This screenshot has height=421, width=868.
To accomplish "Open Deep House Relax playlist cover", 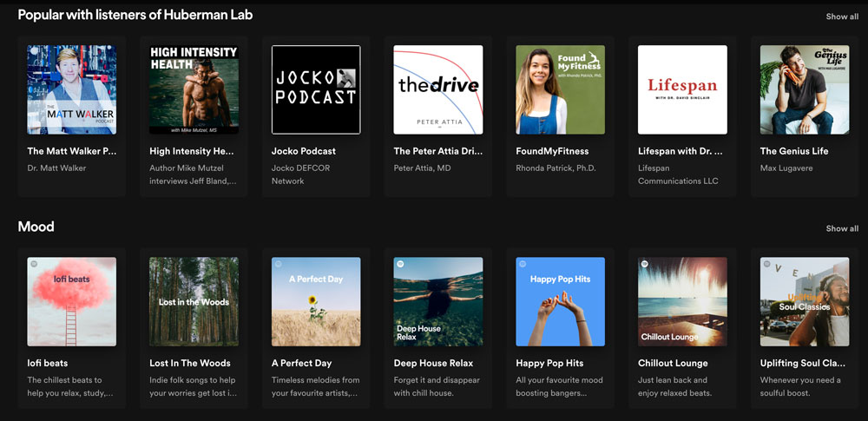I will pyautogui.click(x=437, y=302).
